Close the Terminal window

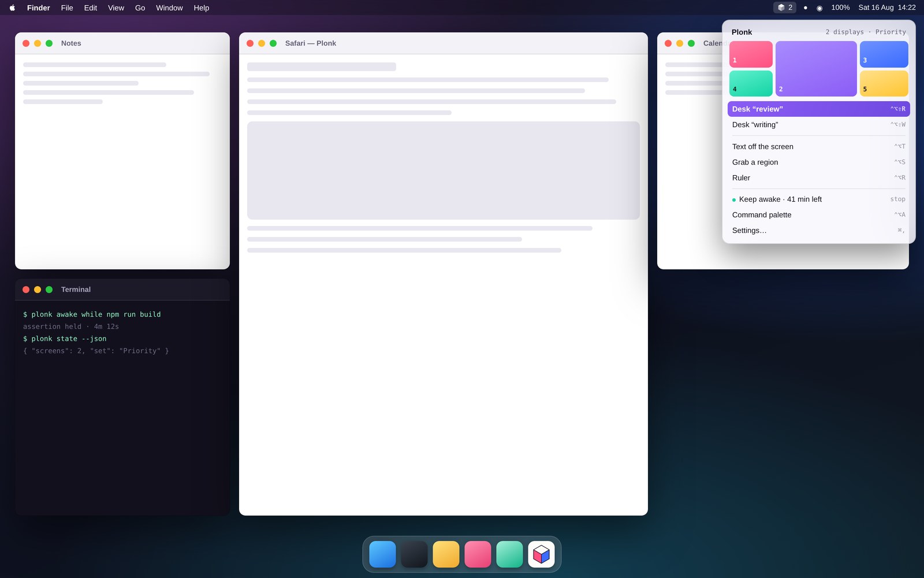point(26,290)
